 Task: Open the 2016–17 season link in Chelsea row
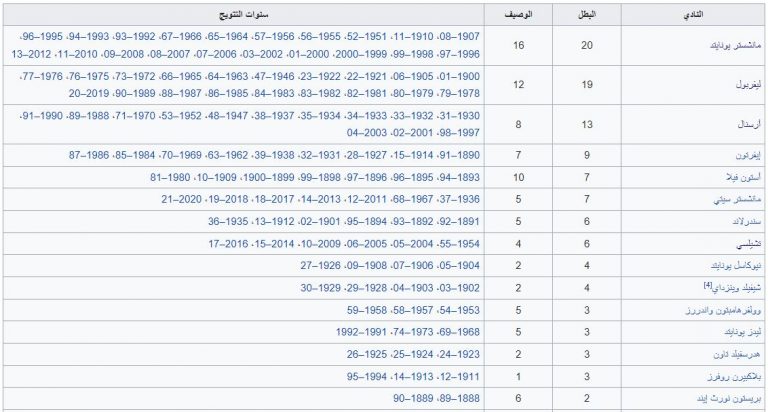click(228, 244)
